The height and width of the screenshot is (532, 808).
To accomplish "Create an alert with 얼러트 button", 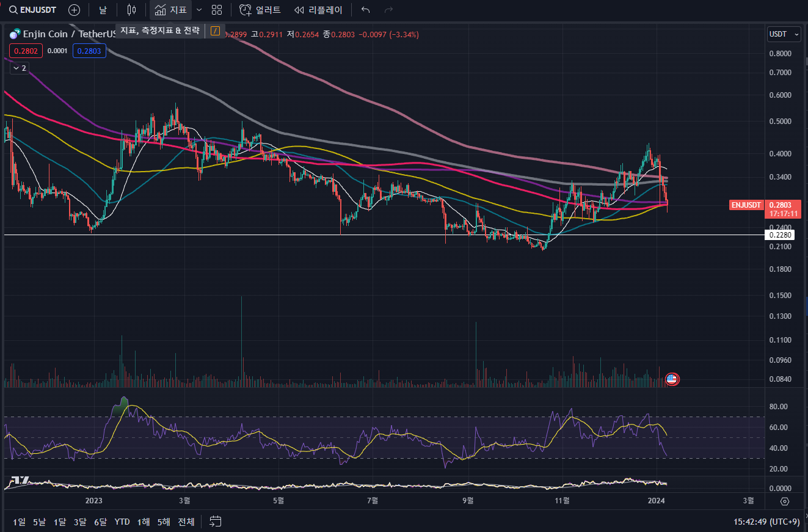I will pyautogui.click(x=260, y=10).
